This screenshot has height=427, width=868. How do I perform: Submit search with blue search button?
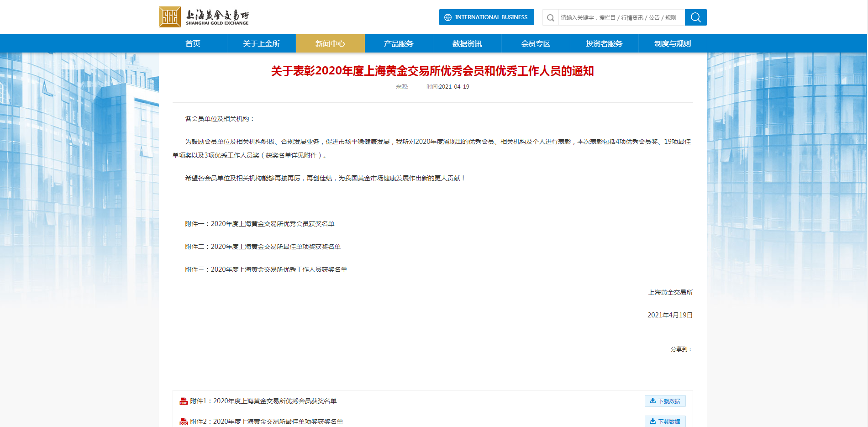[x=696, y=17]
